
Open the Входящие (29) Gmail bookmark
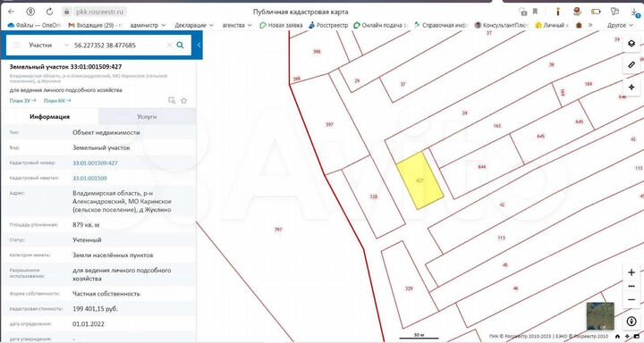point(96,25)
